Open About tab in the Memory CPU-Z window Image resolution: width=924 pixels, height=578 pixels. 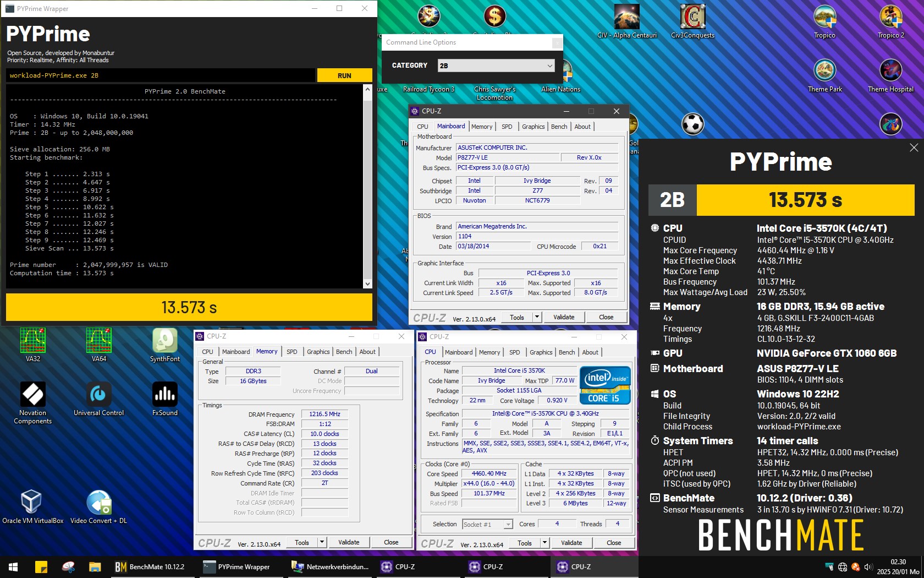[x=367, y=352]
